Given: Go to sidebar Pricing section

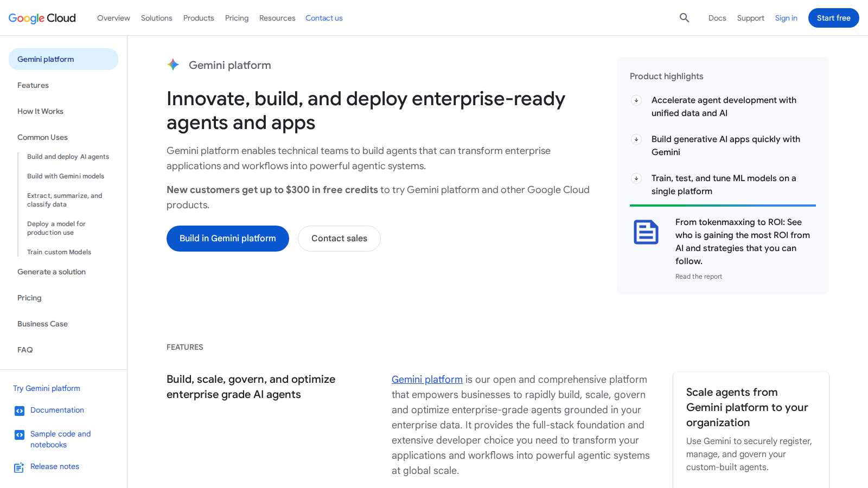Looking at the screenshot, I should pos(29,298).
